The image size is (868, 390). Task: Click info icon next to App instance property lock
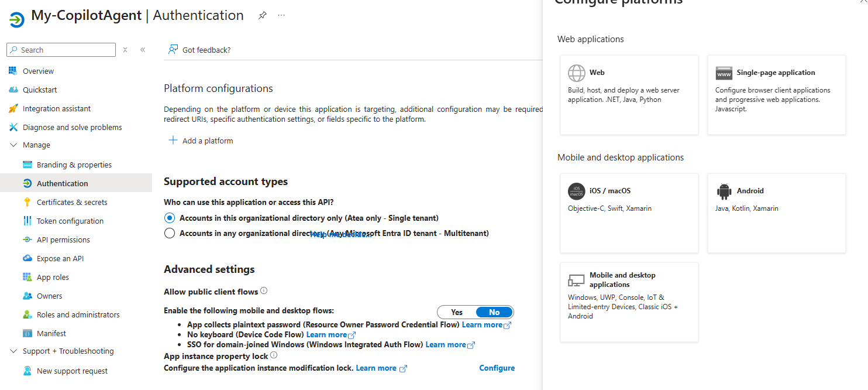[x=274, y=355]
